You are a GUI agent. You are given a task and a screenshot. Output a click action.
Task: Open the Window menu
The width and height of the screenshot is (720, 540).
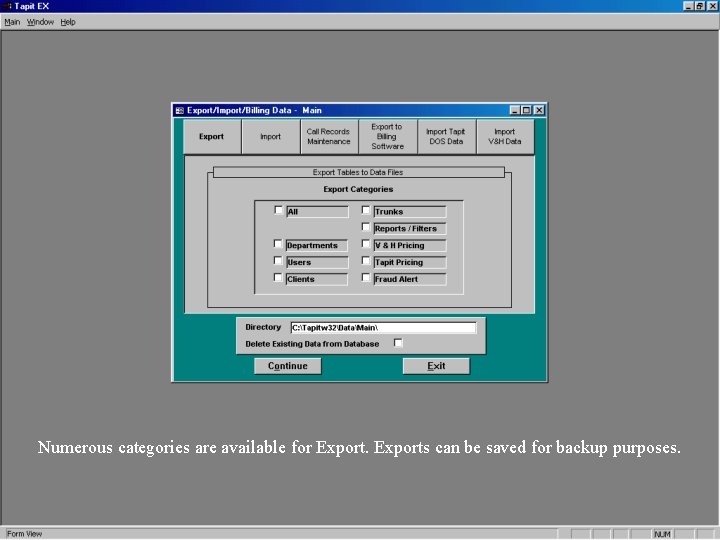pos(40,22)
